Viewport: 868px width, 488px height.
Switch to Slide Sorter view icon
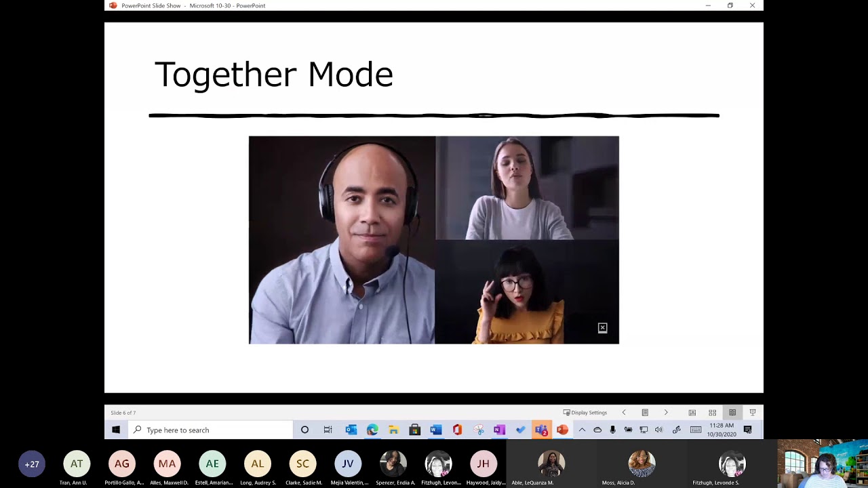click(712, 412)
